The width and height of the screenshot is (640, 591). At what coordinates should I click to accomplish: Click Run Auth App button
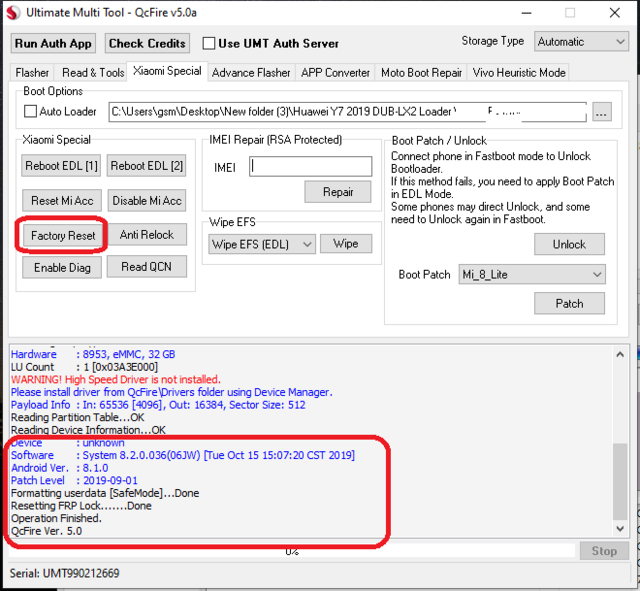click(x=53, y=43)
